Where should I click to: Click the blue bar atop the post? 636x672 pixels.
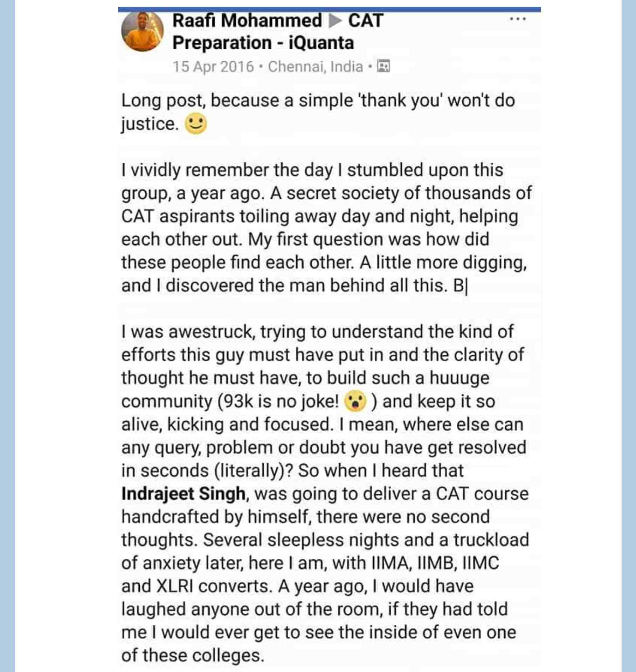329,9
